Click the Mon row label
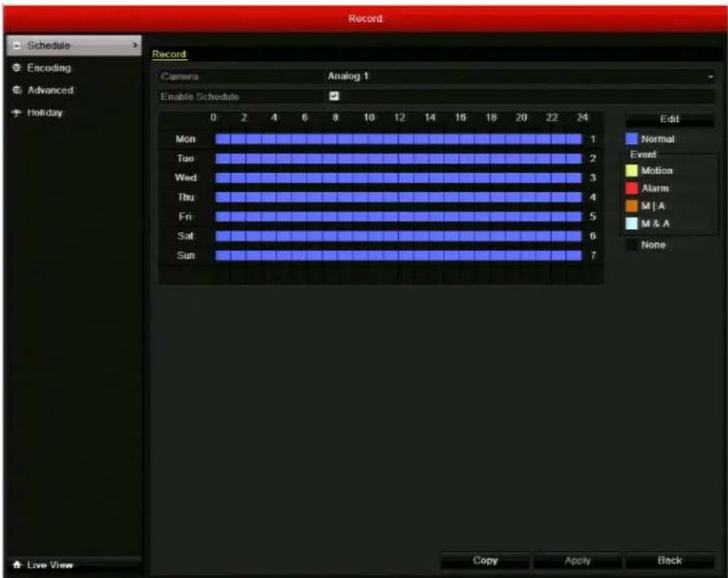This screenshot has height=578, width=728. [x=185, y=139]
